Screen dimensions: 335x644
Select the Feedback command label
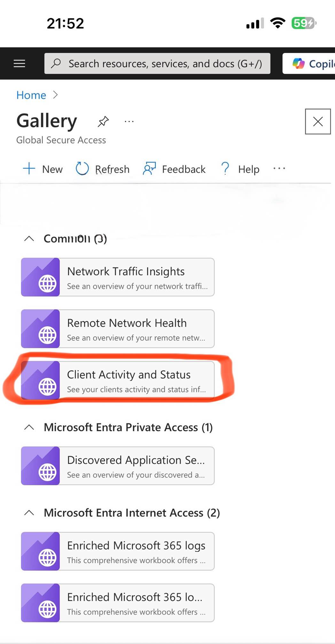click(x=183, y=169)
